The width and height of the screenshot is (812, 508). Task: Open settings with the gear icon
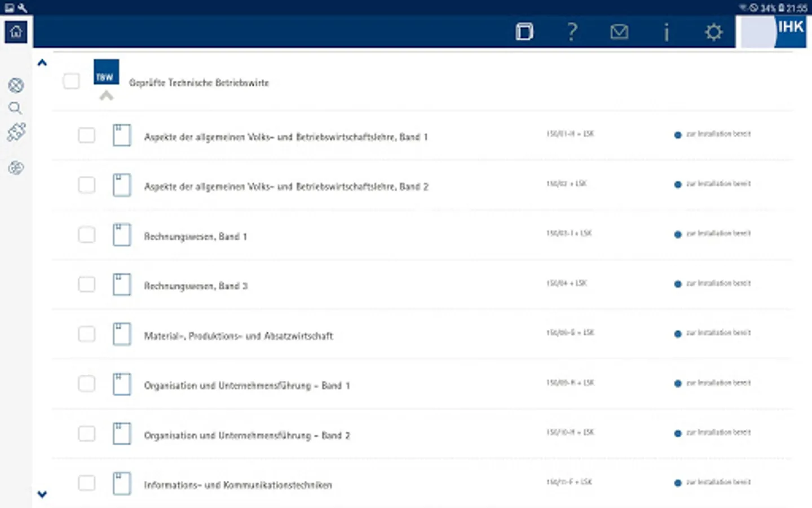pos(713,32)
